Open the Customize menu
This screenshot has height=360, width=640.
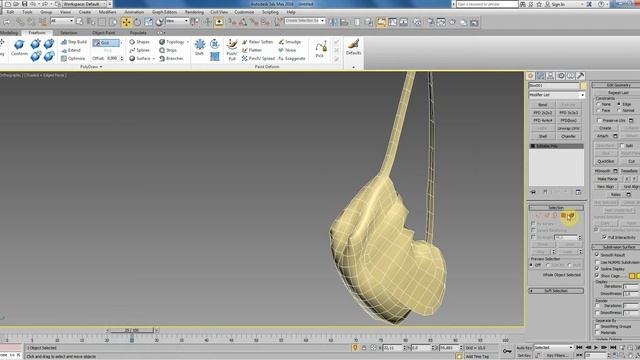click(244, 12)
